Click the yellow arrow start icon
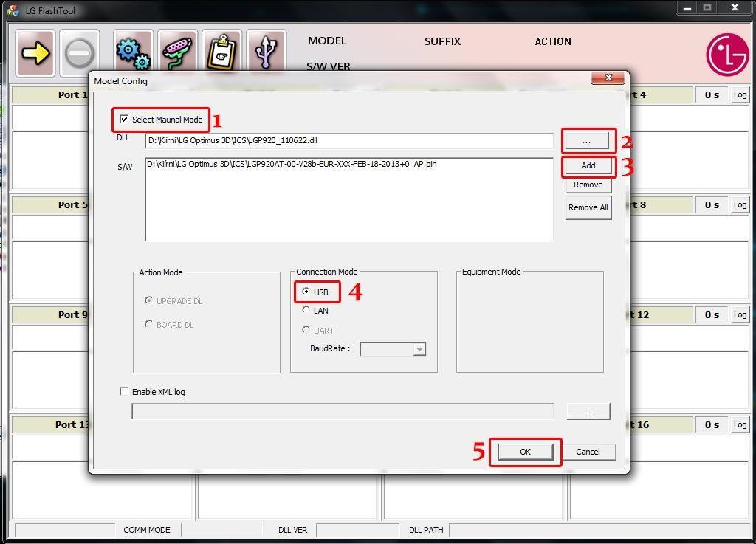The height and width of the screenshot is (544, 756). pos(35,53)
